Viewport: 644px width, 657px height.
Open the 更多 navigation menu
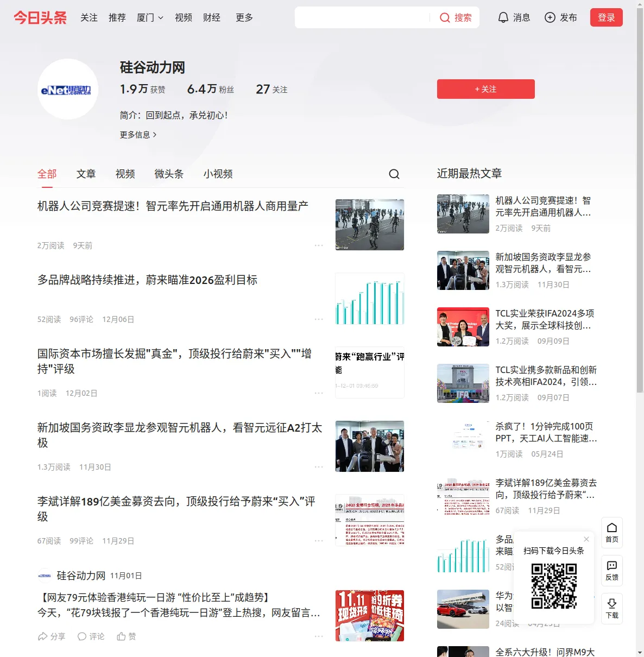[244, 17]
